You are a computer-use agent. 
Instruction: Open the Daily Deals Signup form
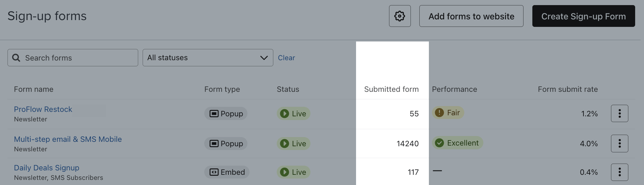click(x=47, y=168)
